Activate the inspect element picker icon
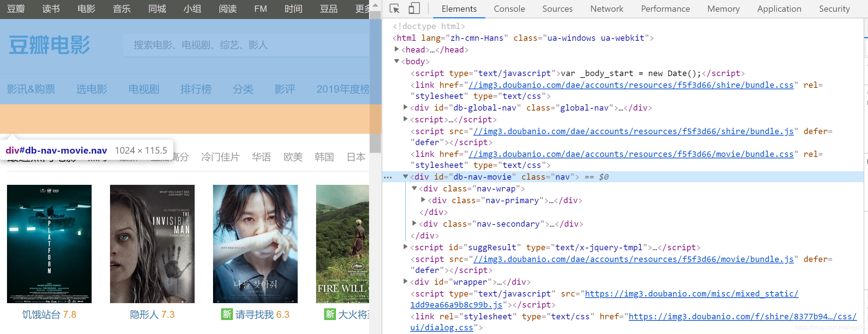 (394, 8)
